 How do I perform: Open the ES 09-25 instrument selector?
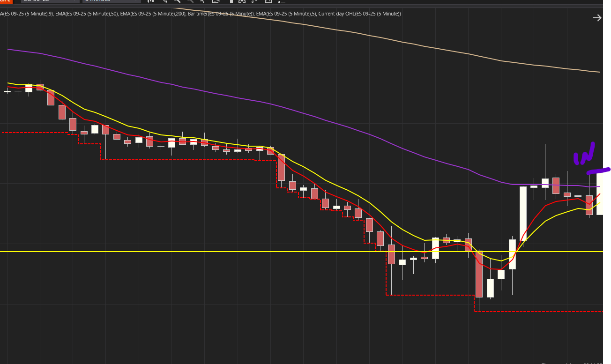point(49,1)
